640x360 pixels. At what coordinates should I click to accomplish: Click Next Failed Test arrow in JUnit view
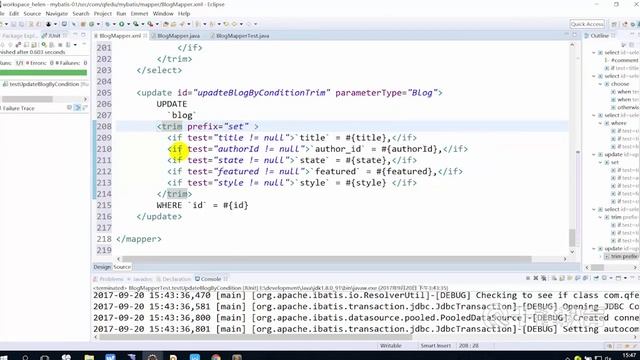2,45
